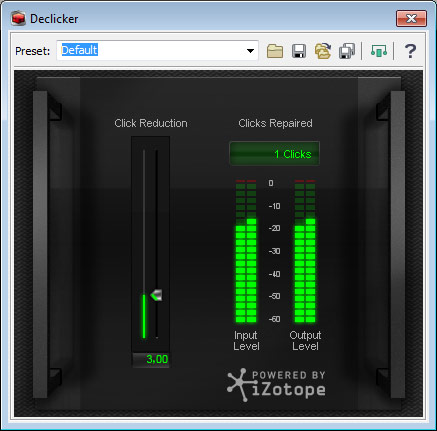Image resolution: width=437 pixels, height=431 pixels.
Task: Click the Input Level meter
Action: [246, 252]
